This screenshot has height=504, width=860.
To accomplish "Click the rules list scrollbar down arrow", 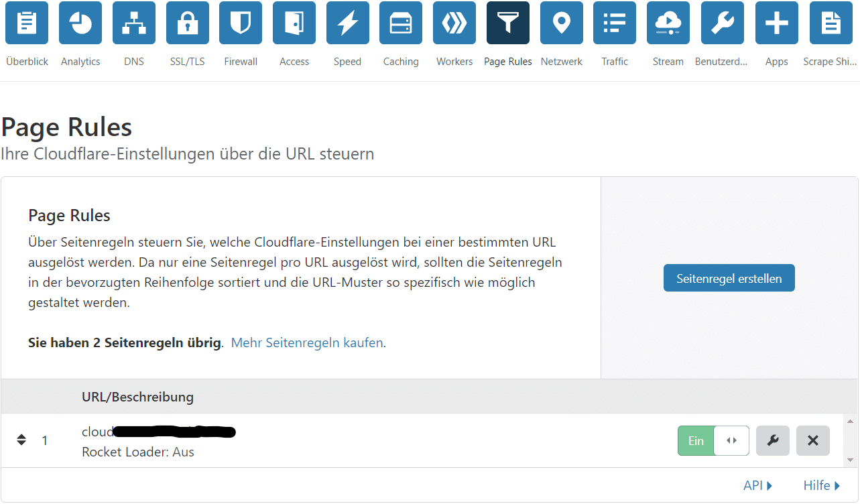I will click(851, 460).
